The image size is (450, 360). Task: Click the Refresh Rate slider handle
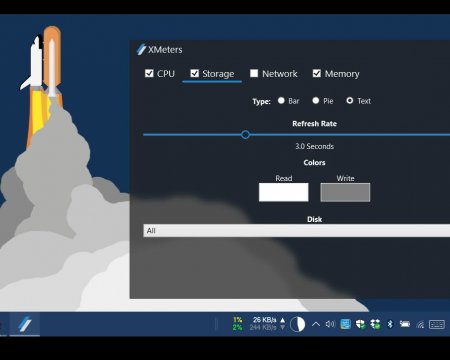245,135
